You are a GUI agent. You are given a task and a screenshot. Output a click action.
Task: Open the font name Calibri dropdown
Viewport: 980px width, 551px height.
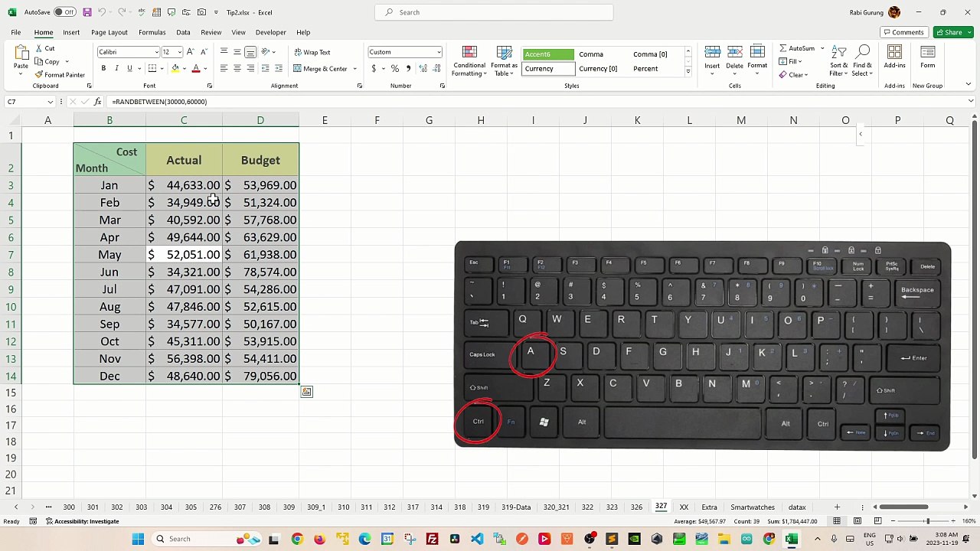pyautogui.click(x=155, y=52)
